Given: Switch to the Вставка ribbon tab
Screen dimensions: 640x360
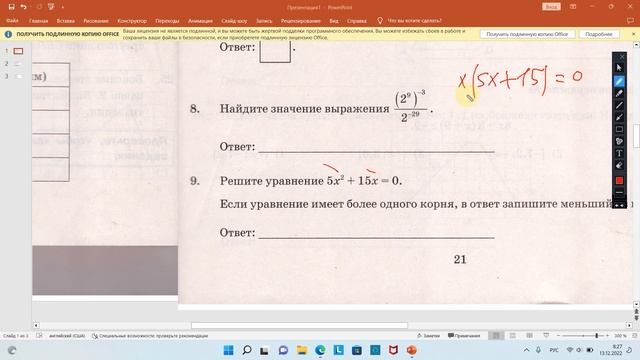Looking at the screenshot, I should click(65, 20).
